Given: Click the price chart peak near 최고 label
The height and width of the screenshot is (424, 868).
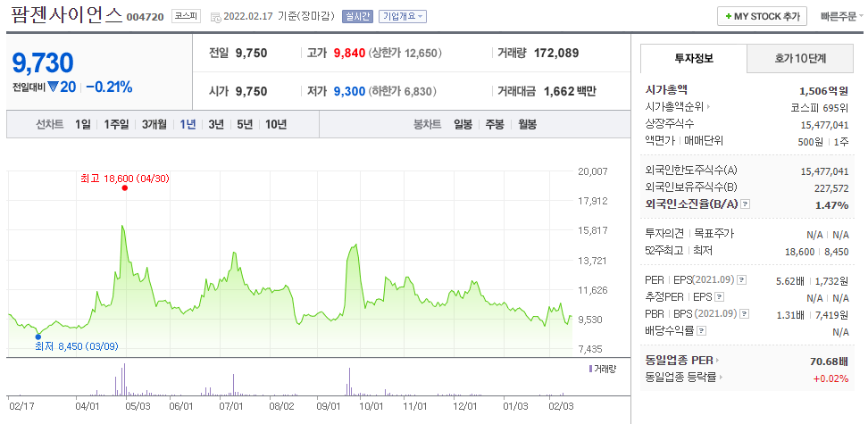Looking at the screenshot, I should tap(122, 226).
